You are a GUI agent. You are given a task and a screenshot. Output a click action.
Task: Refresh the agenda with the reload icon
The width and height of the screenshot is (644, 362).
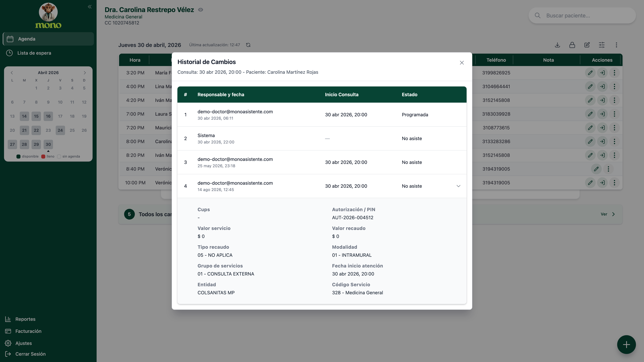point(248,45)
